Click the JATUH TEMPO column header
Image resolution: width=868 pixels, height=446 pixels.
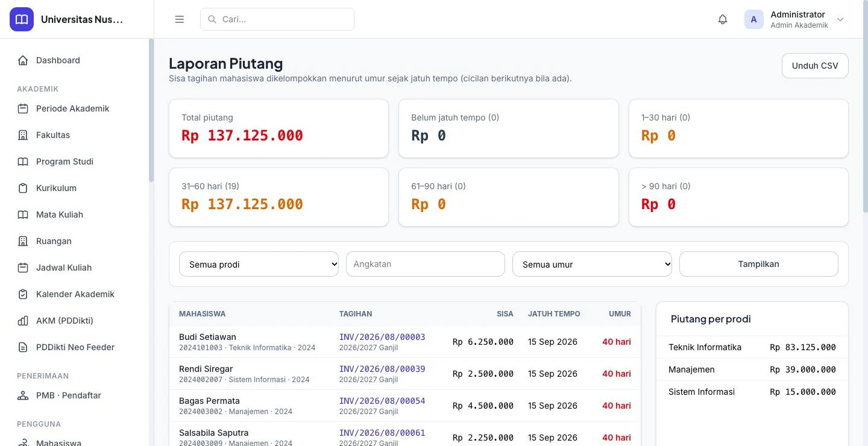(554, 314)
